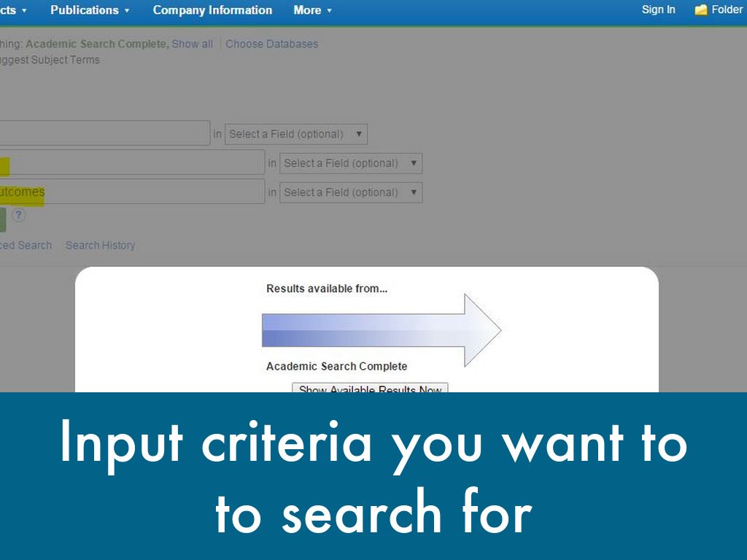Expand the More menu
Image resolution: width=747 pixels, height=560 pixels.
(x=312, y=10)
